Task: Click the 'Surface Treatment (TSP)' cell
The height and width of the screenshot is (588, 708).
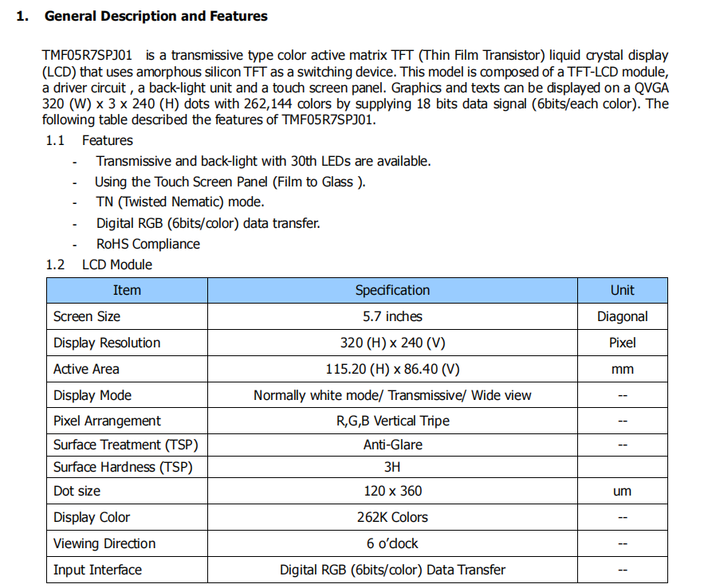Action: pos(127,445)
